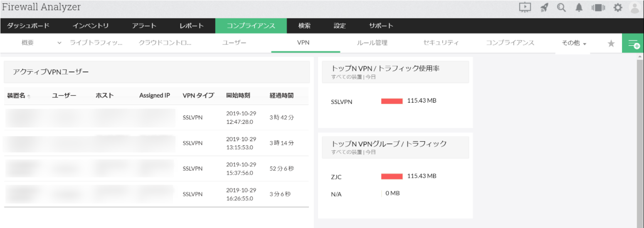Open the alarm bell notifications

(579, 7)
